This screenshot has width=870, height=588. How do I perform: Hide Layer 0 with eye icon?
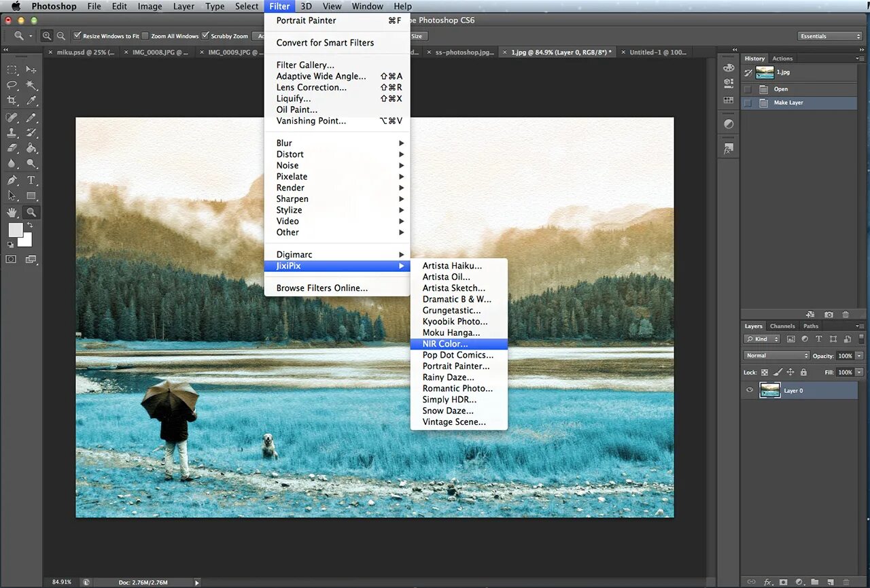(x=750, y=390)
